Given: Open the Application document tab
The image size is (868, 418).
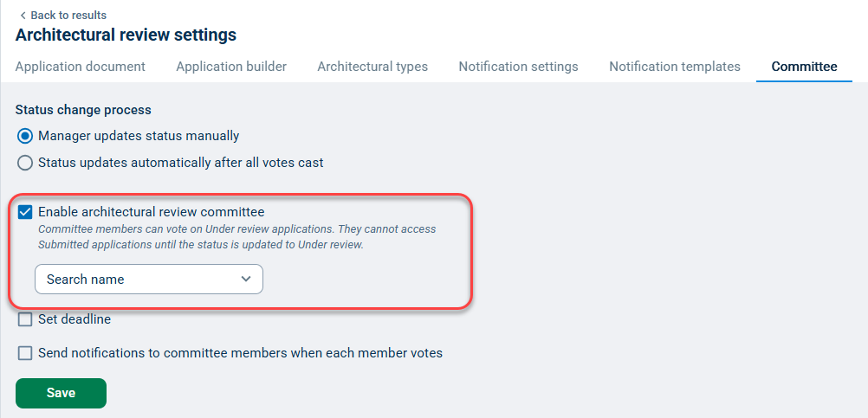Looking at the screenshot, I should click(81, 67).
